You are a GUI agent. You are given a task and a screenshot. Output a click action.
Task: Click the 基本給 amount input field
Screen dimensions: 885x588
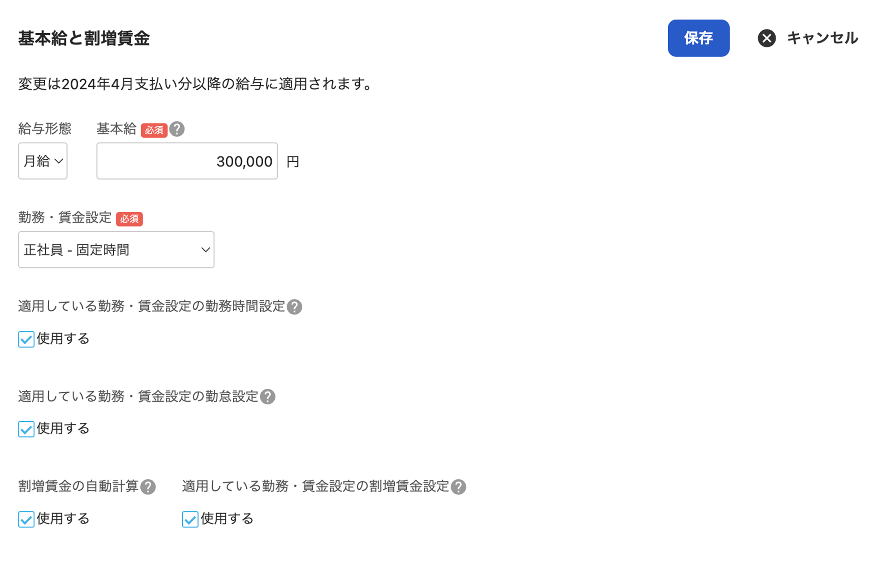coord(187,161)
